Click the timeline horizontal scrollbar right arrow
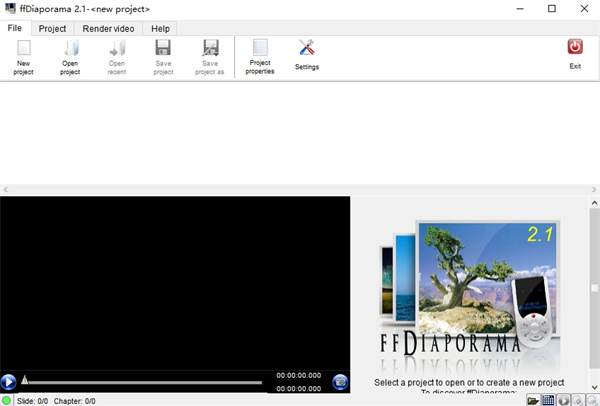Image resolution: width=600 pixels, height=406 pixels. [594, 189]
